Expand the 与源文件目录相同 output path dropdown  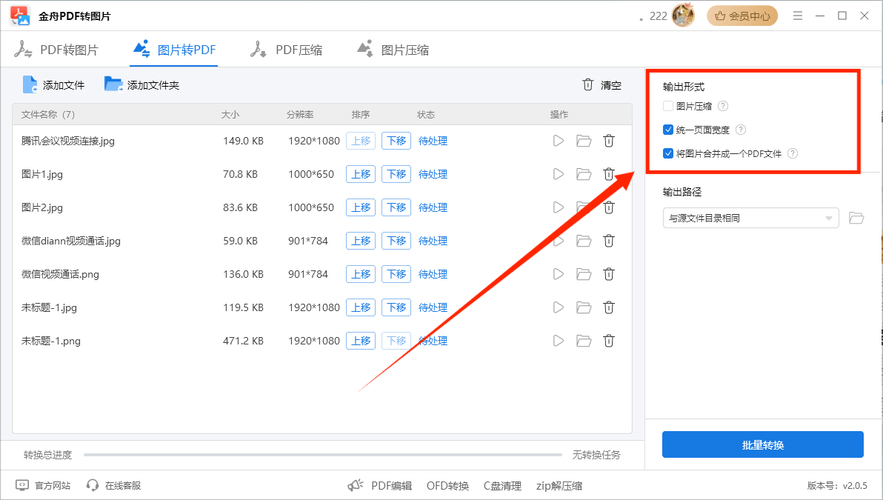829,218
